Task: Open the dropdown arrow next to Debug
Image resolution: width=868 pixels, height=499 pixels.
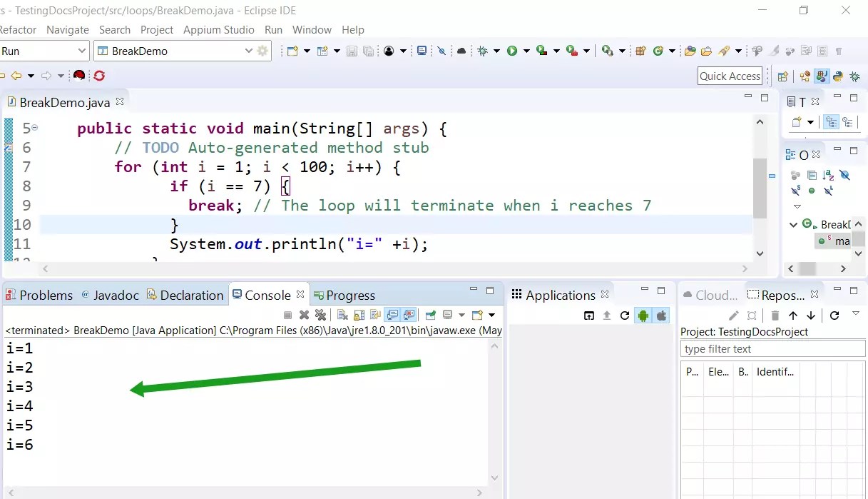Action: coord(496,51)
